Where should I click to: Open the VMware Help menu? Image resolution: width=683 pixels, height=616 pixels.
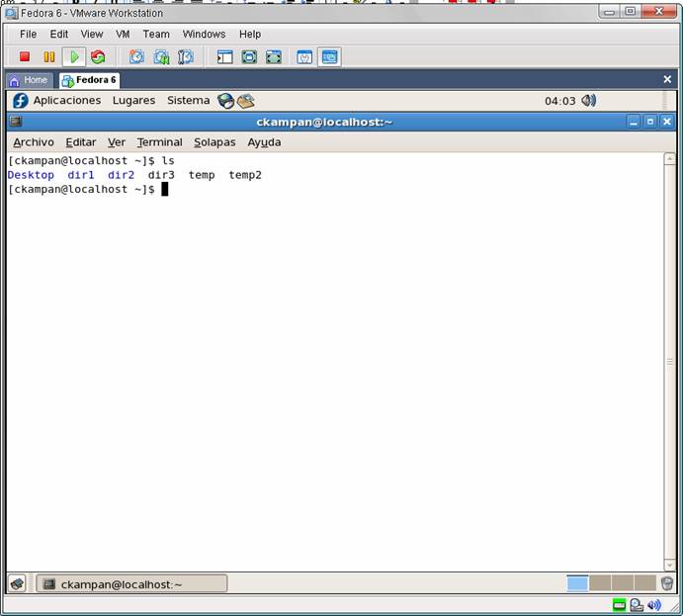point(250,34)
